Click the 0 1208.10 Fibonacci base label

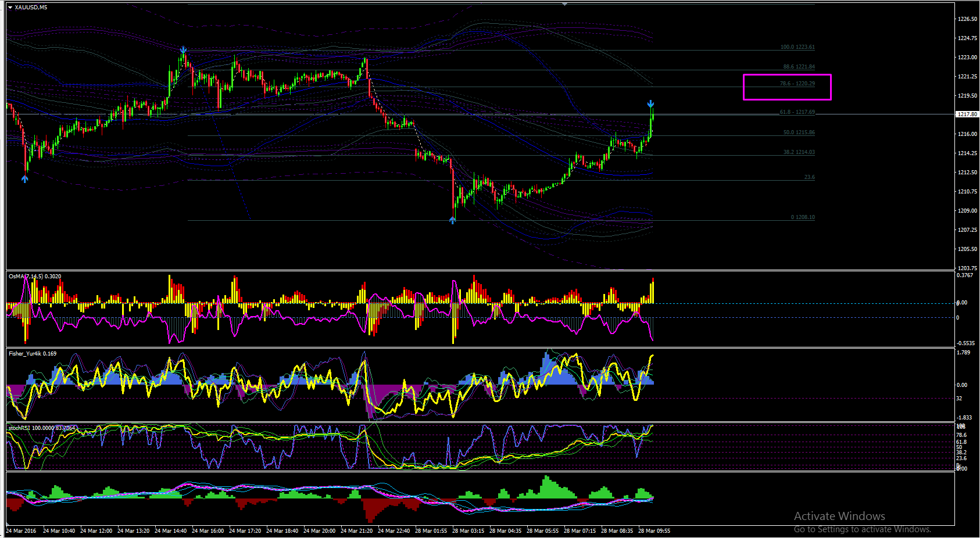[x=803, y=217]
